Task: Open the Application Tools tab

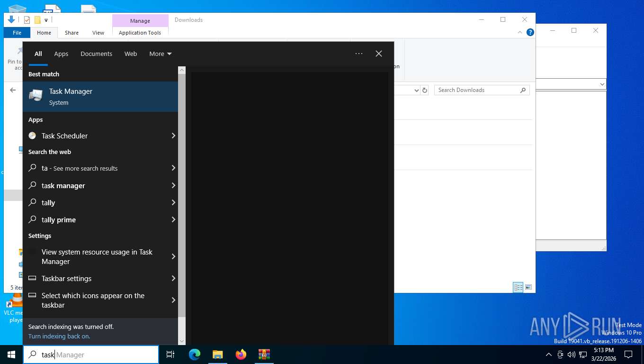Action: click(140, 33)
